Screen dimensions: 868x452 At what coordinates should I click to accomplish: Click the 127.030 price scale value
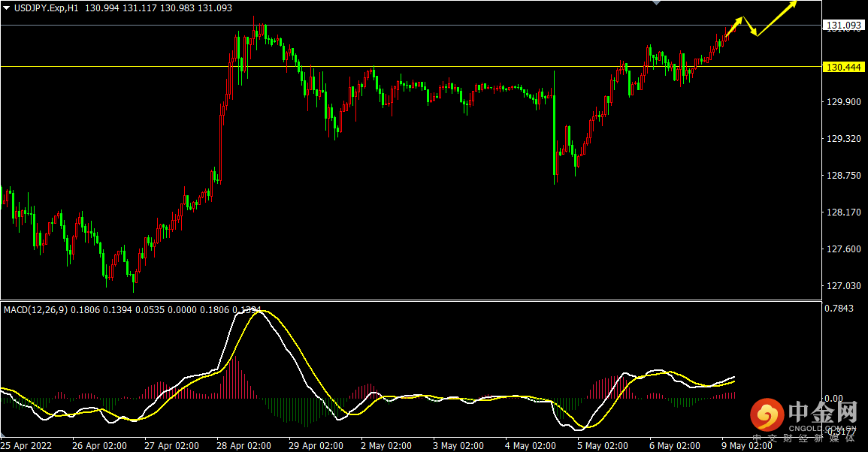pos(844,286)
